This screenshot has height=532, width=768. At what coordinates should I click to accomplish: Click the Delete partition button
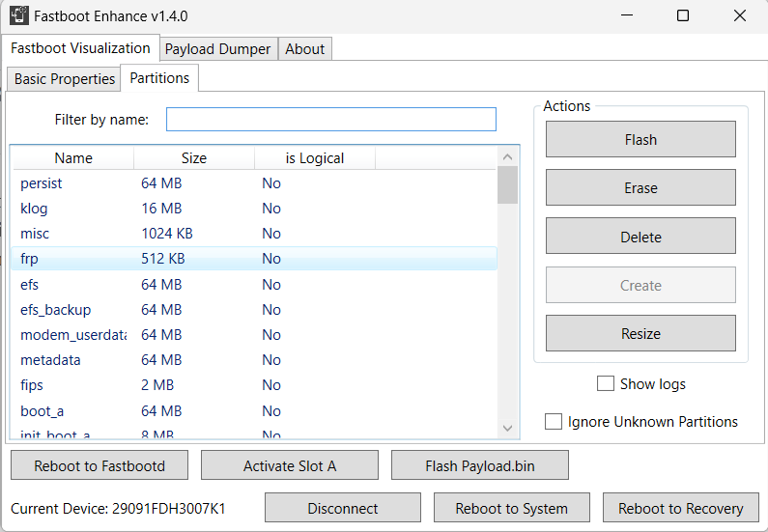(x=640, y=237)
